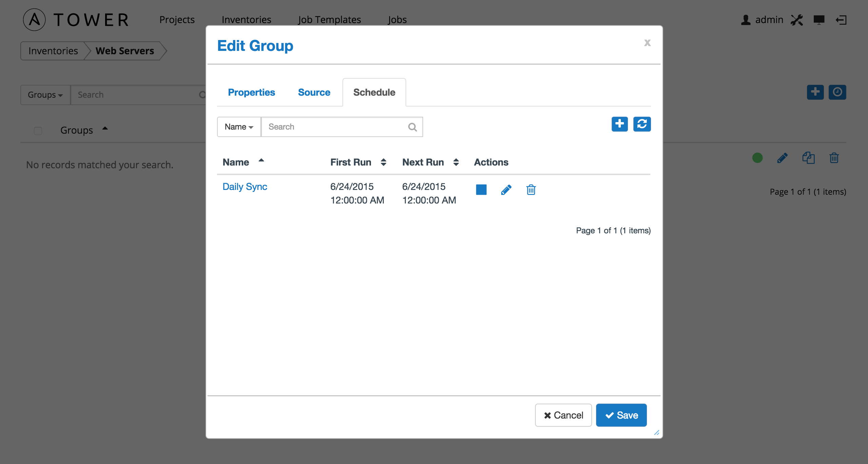Switch to the Properties tab

(x=251, y=92)
